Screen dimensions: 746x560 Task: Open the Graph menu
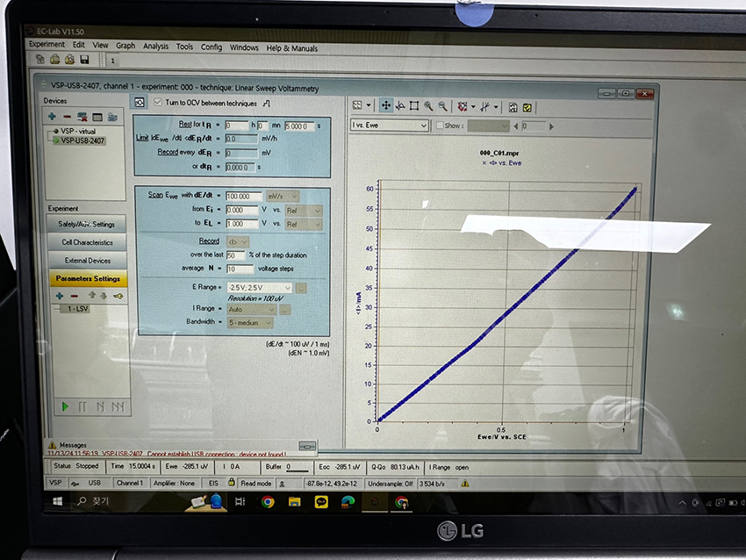click(126, 46)
